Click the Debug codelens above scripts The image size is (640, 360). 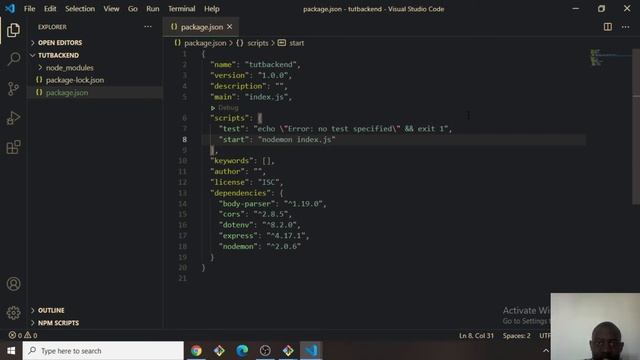tap(228, 108)
